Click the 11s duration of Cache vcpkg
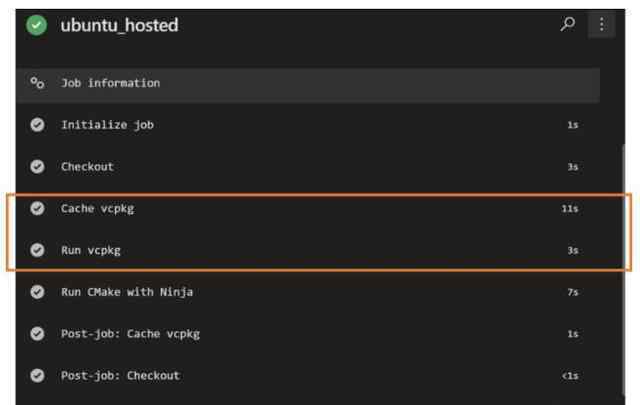 [x=570, y=209]
